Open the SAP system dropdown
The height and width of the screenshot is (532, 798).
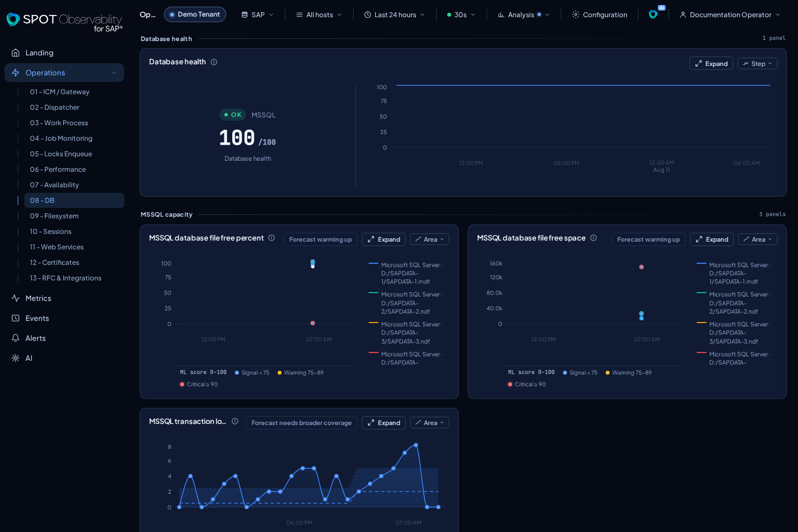(258, 14)
